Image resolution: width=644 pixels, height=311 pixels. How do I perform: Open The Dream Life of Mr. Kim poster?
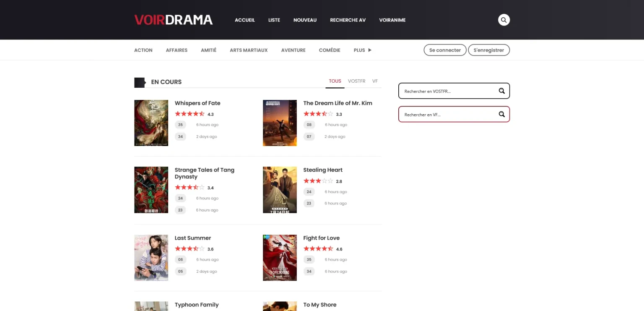280,123
